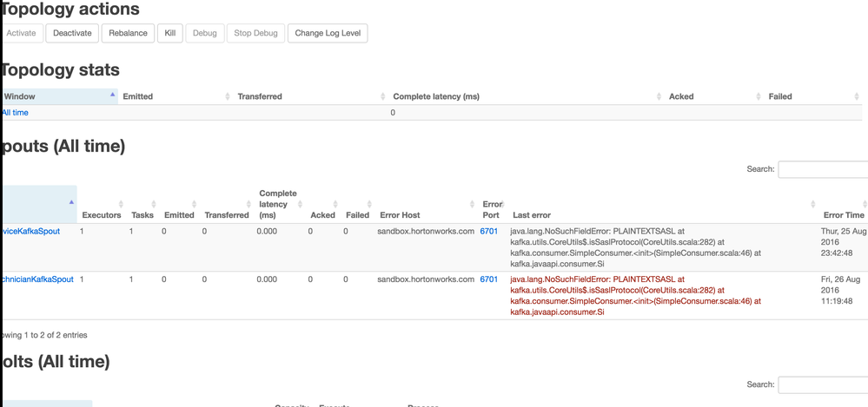868x407 pixels.
Task: Sort topology stats by Acked arrows
Action: [759, 96]
